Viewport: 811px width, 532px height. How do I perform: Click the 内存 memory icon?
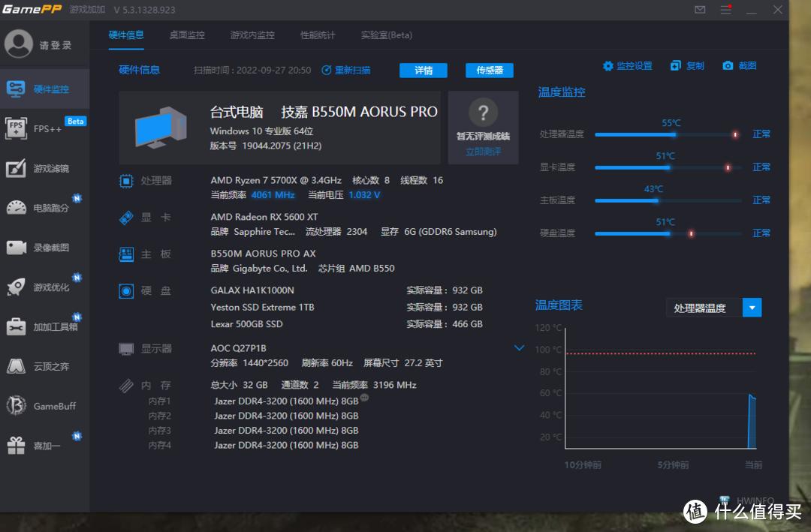tap(126, 386)
